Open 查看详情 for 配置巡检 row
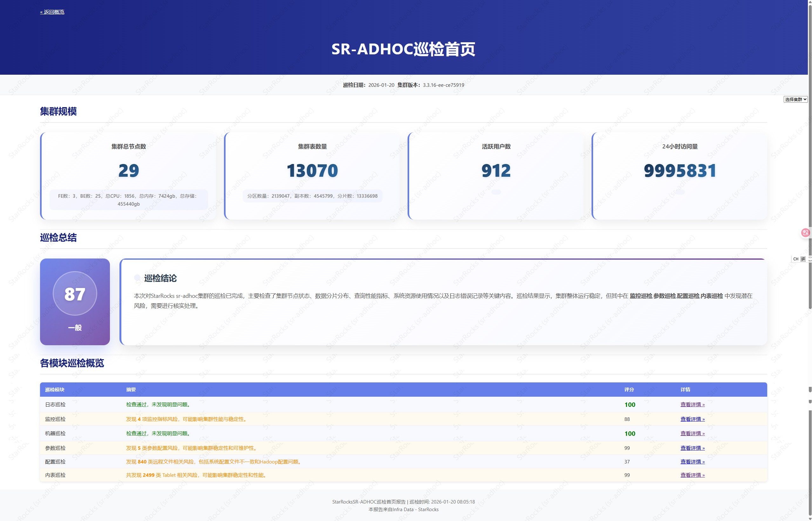The image size is (812, 521). click(692, 462)
